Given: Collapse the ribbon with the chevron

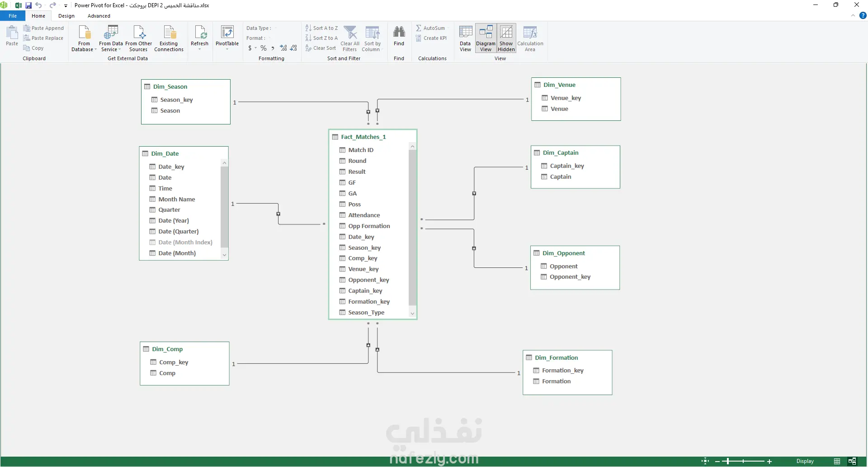Looking at the screenshot, I should [853, 15].
